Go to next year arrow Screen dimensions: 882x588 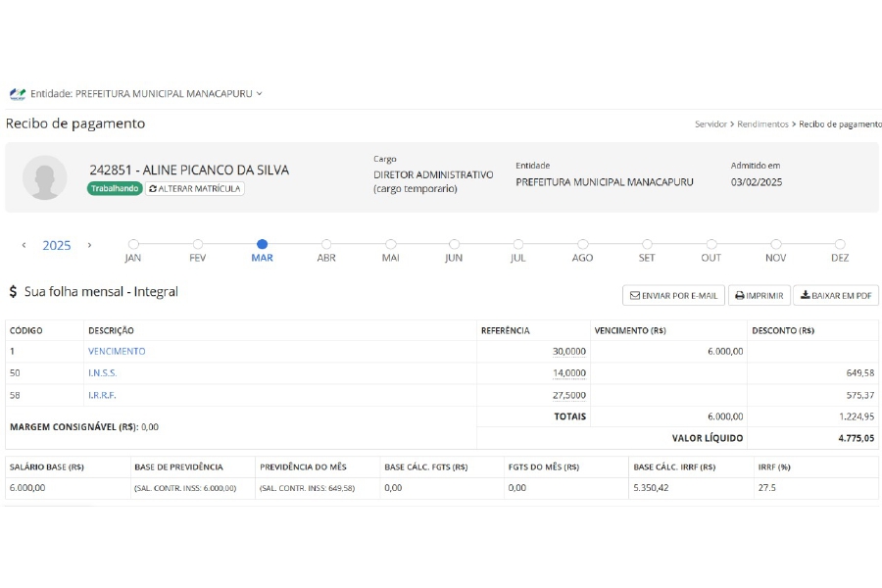point(89,245)
